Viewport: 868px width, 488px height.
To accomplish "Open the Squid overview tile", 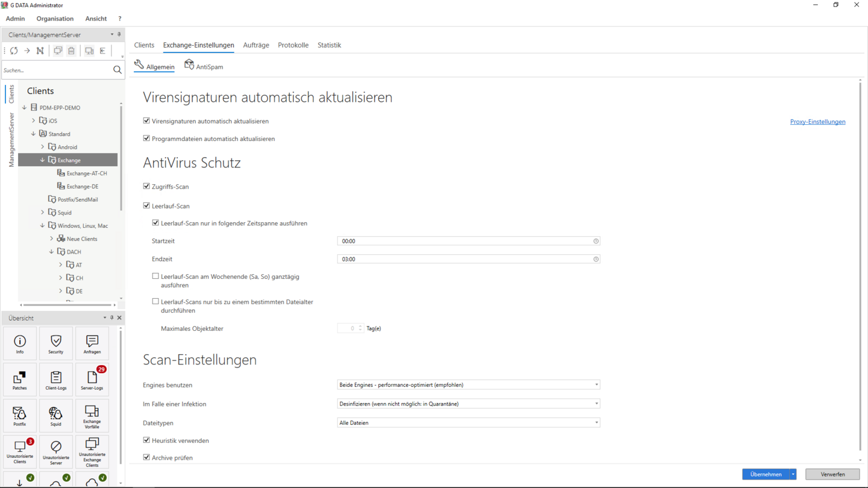I will click(x=55, y=416).
